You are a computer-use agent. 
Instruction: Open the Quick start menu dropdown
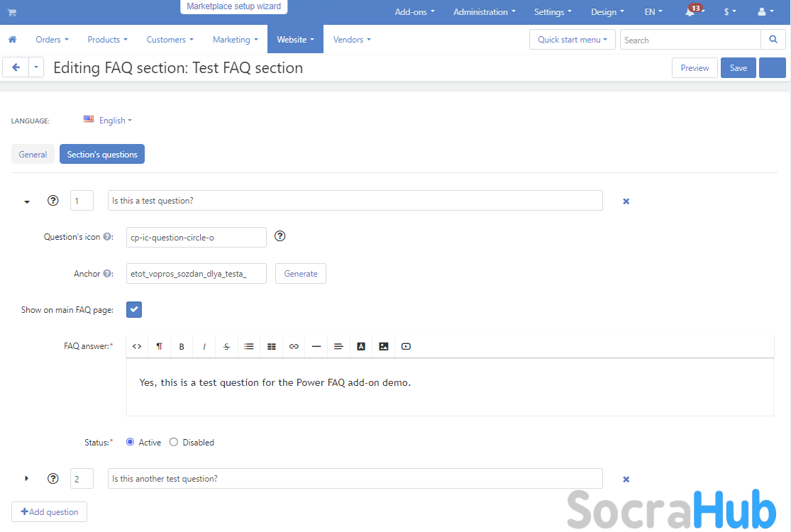click(572, 40)
